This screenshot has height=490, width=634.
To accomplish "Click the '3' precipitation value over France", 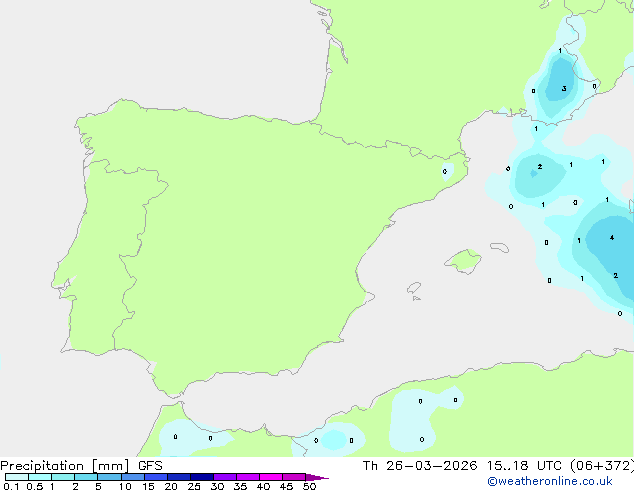I will pyautogui.click(x=564, y=89).
